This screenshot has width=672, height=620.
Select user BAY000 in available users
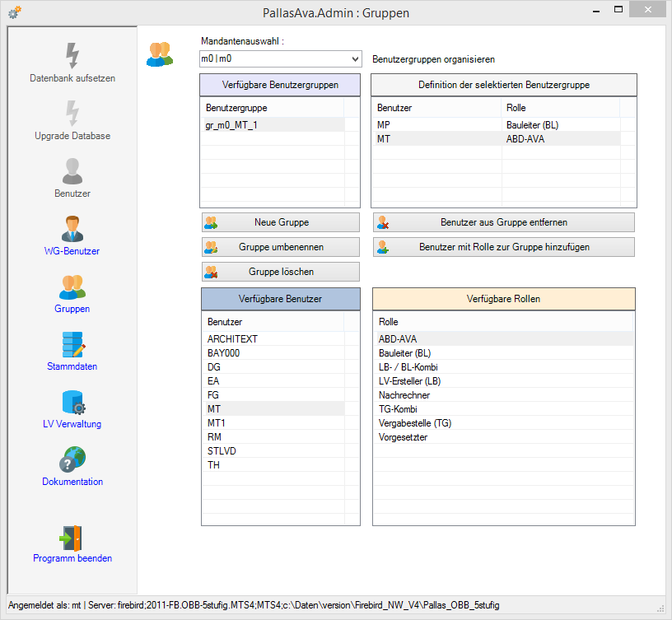[273, 353]
